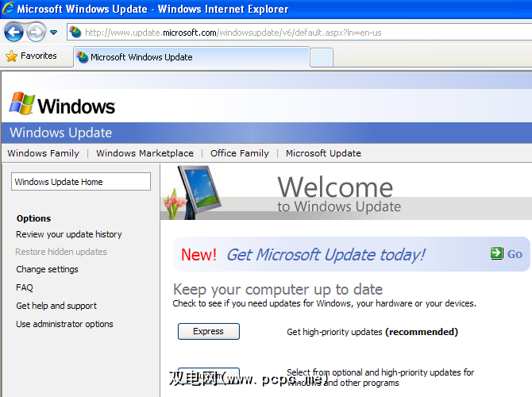Viewport: 532px width, 397px height.
Task: Open Change settings option
Action: click(x=47, y=269)
